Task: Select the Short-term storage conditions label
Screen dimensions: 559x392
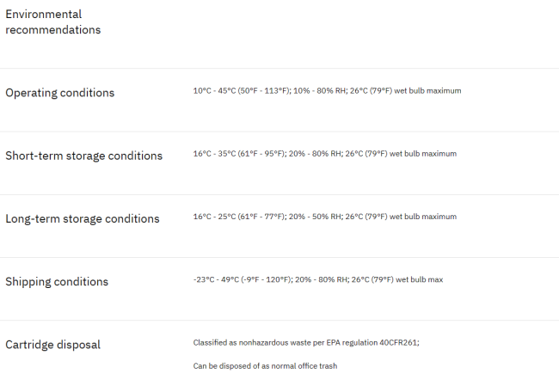Action: [x=83, y=156]
